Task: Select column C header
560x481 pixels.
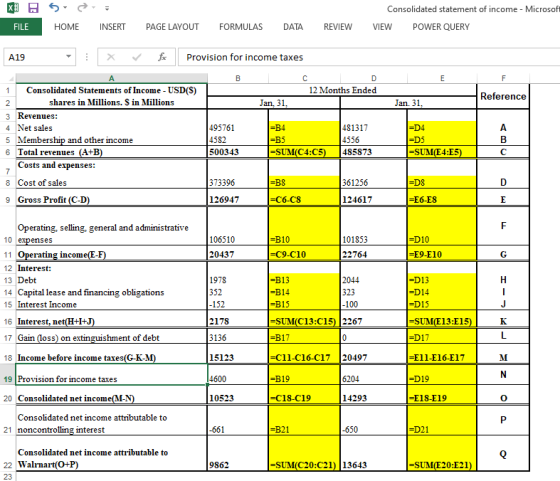Action: pyautogui.click(x=305, y=78)
